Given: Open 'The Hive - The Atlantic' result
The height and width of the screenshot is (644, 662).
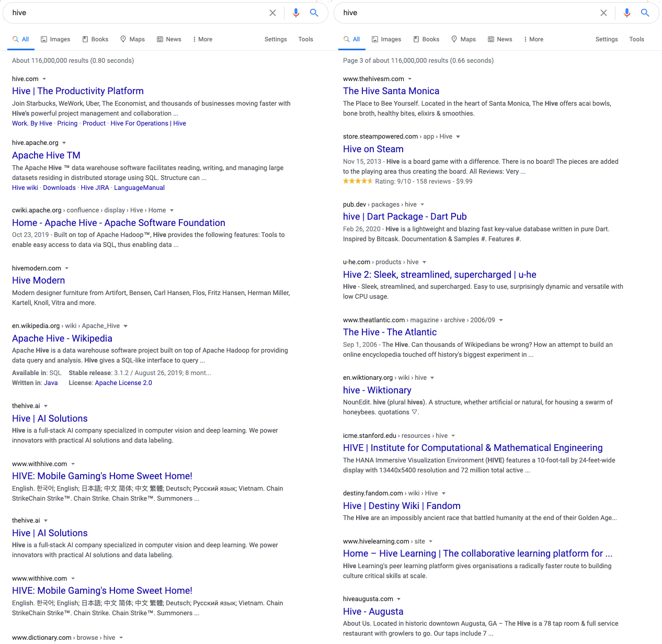Looking at the screenshot, I should pyautogui.click(x=390, y=332).
